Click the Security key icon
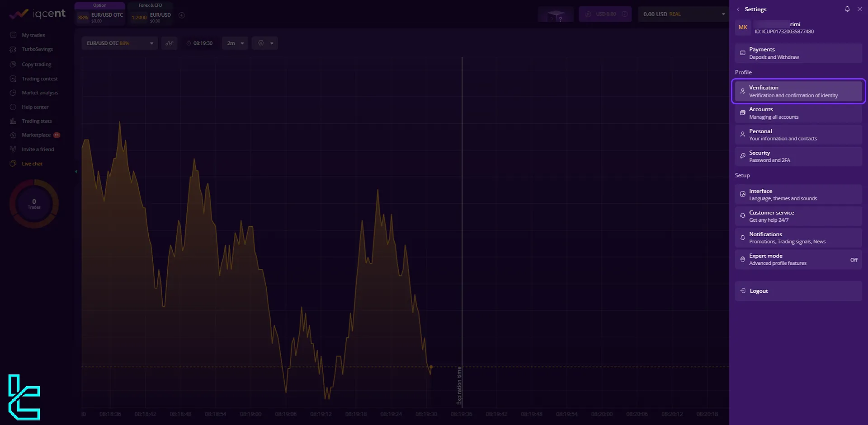The image size is (868, 425). click(x=742, y=156)
